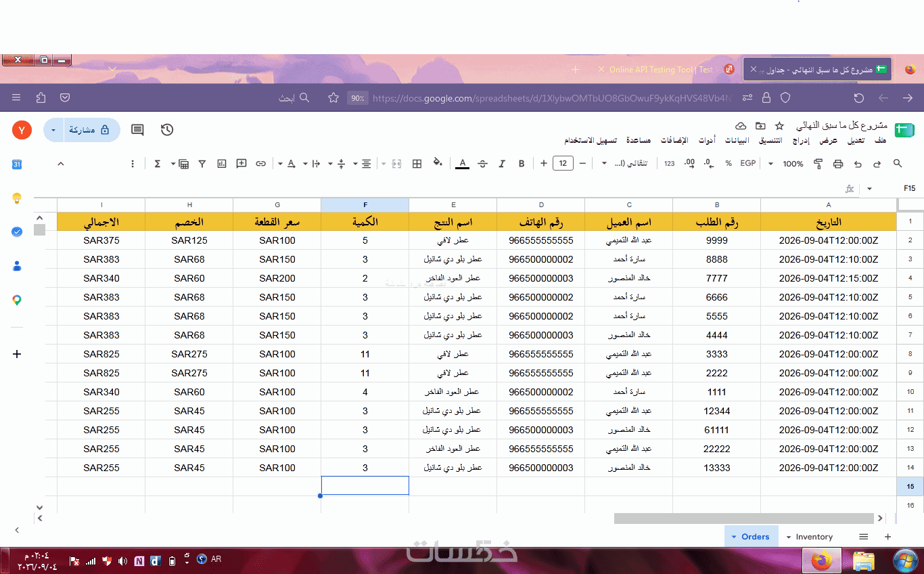
Task: Open the fill color bucket tool
Action: (x=438, y=163)
